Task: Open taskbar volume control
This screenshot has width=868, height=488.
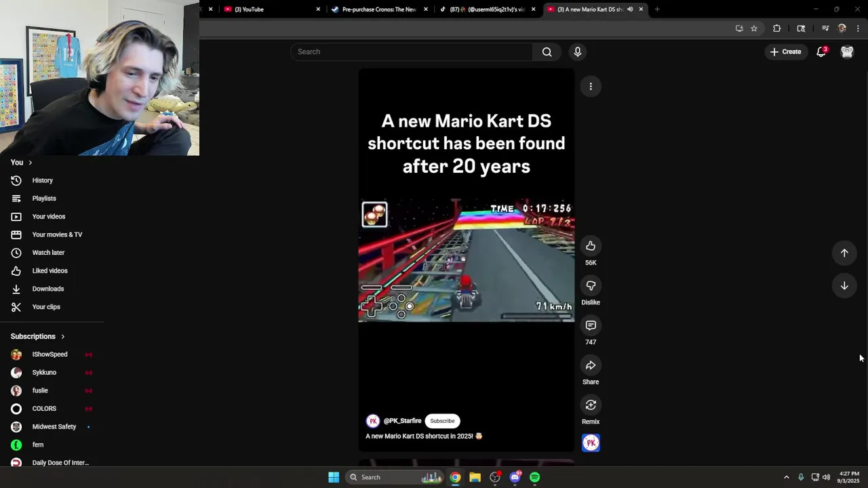Action: 826,477
